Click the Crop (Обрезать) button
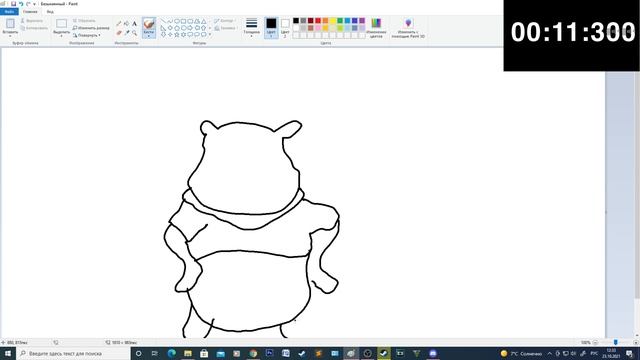 84,21
